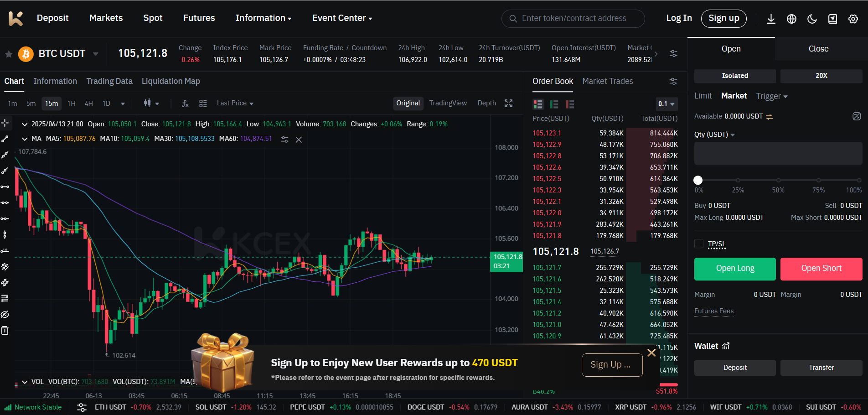Click the Log In link
The width and height of the screenshot is (868, 415).
click(x=679, y=18)
